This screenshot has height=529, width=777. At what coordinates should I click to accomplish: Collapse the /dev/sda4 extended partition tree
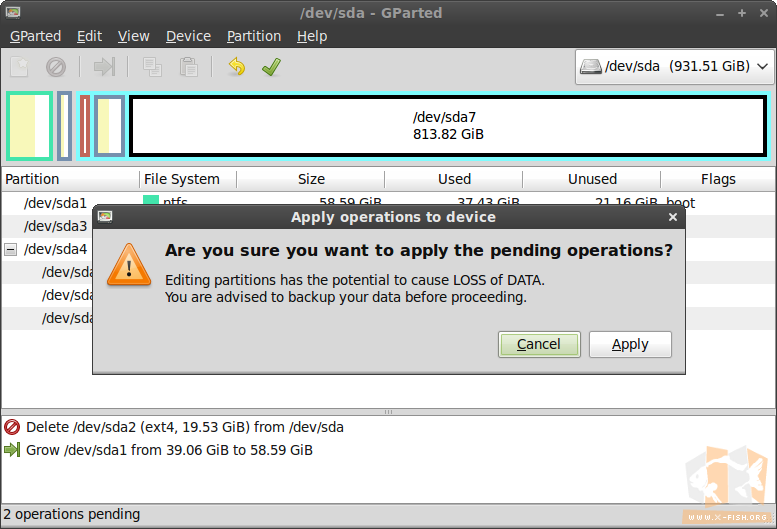point(11,249)
